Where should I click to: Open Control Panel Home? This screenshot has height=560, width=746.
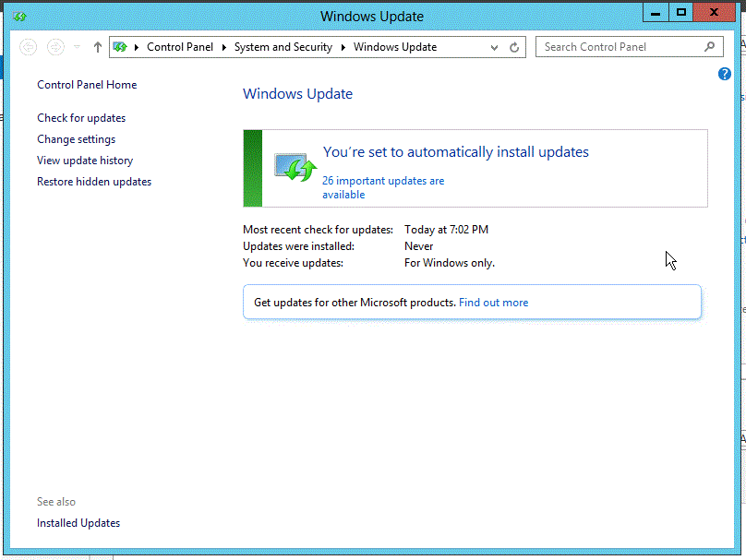87,85
